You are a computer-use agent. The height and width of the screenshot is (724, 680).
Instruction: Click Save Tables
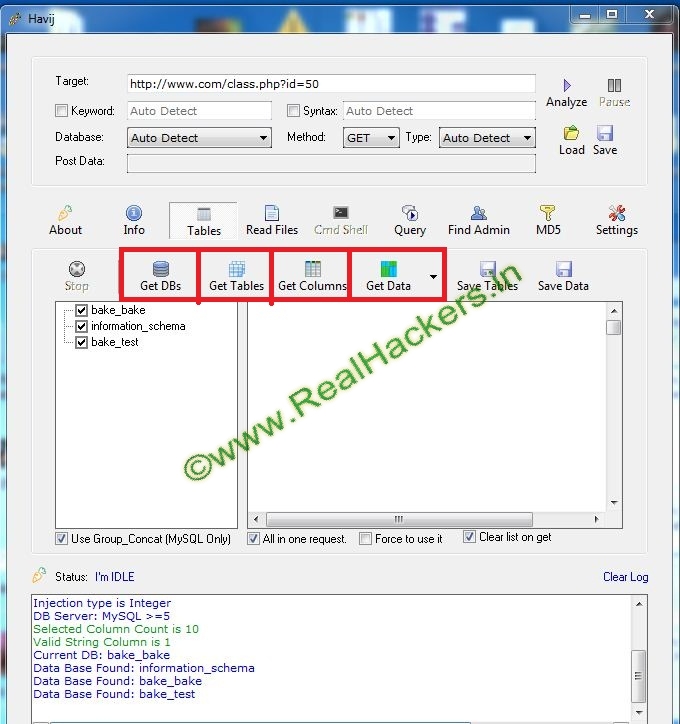487,276
